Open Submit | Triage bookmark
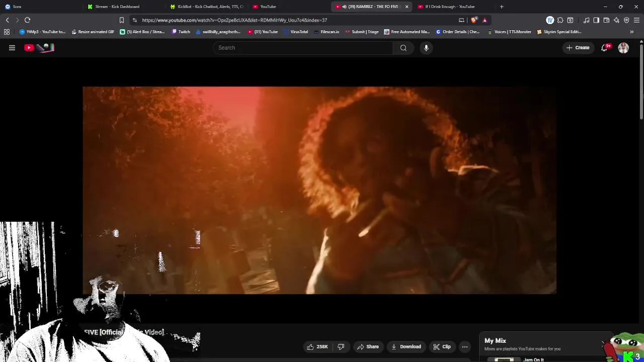The width and height of the screenshot is (644, 362). click(362, 32)
